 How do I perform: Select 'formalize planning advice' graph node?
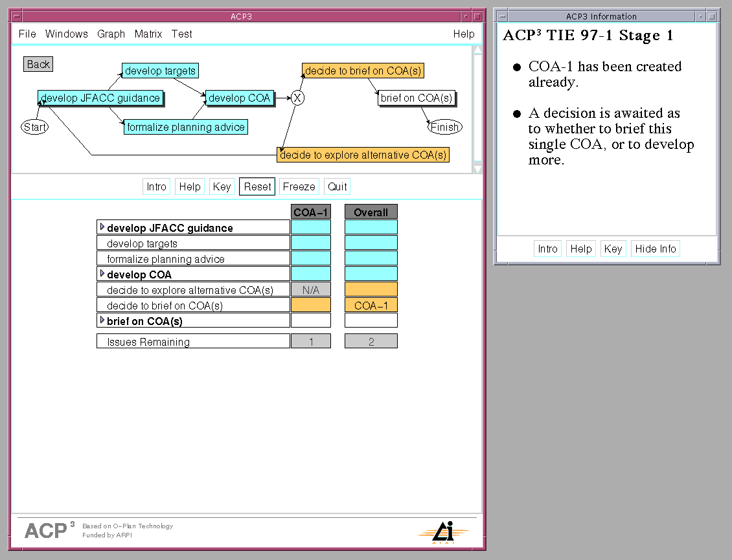tap(185, 127)
